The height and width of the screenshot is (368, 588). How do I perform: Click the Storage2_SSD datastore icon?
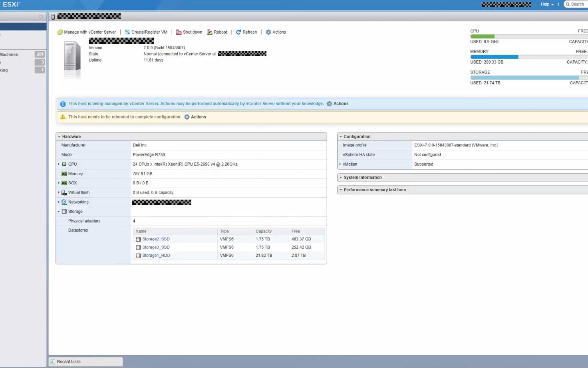138,239
